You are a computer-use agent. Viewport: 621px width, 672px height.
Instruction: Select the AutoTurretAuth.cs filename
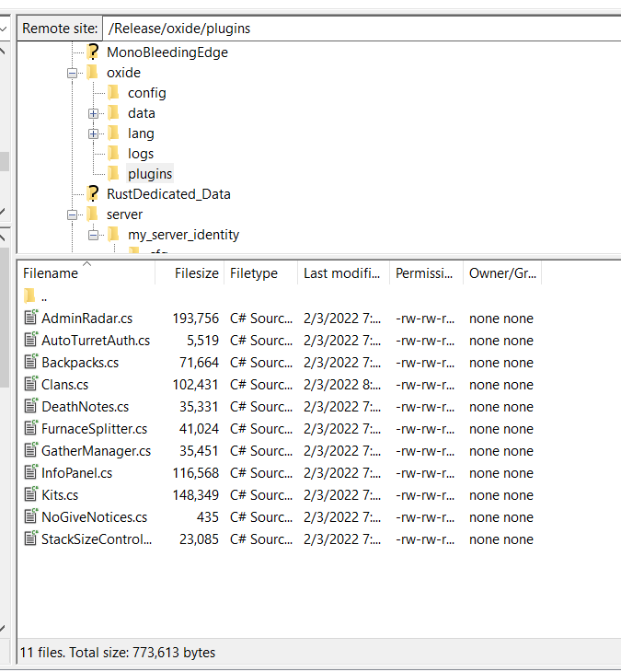[96, 341]
